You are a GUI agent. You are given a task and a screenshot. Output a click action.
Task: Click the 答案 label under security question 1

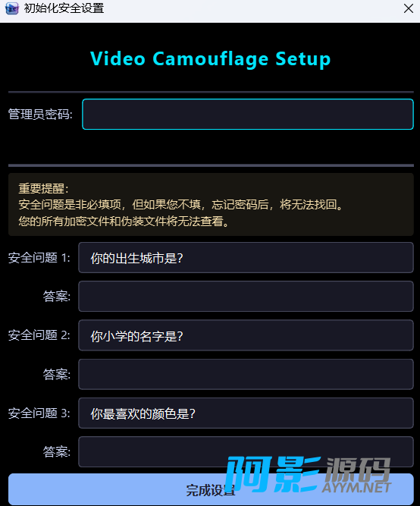point(57,297)
